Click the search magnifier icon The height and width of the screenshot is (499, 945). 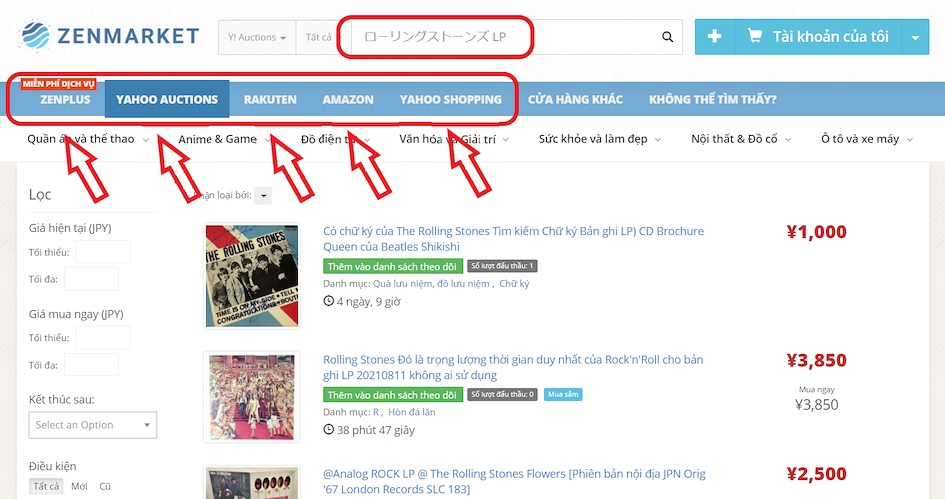point(667,37)
